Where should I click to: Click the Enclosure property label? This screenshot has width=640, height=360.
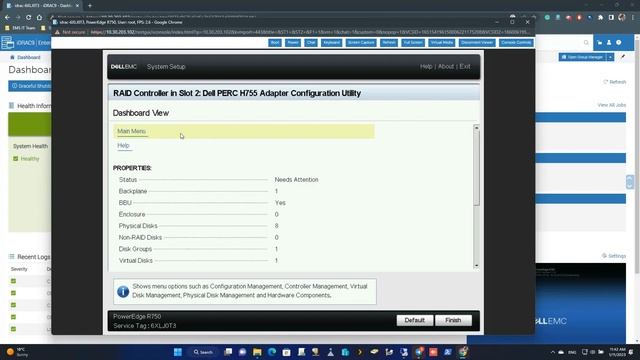[x=132, y=214]
